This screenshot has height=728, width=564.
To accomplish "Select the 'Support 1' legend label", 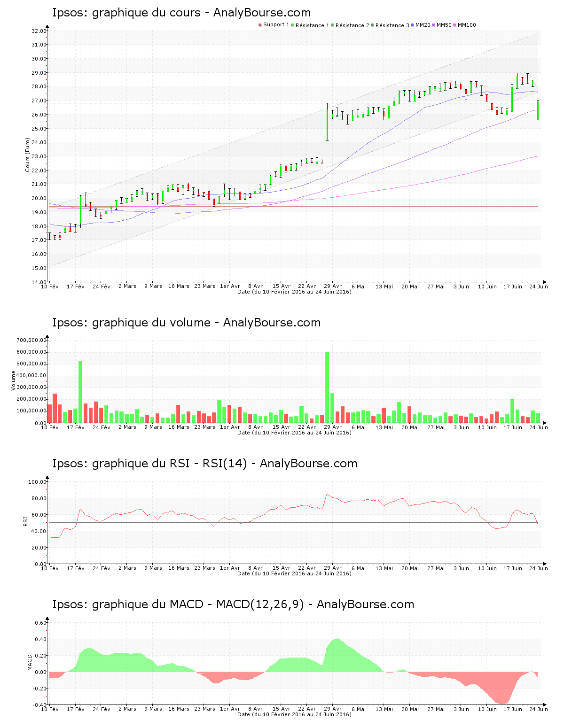I will coord(276,25).
